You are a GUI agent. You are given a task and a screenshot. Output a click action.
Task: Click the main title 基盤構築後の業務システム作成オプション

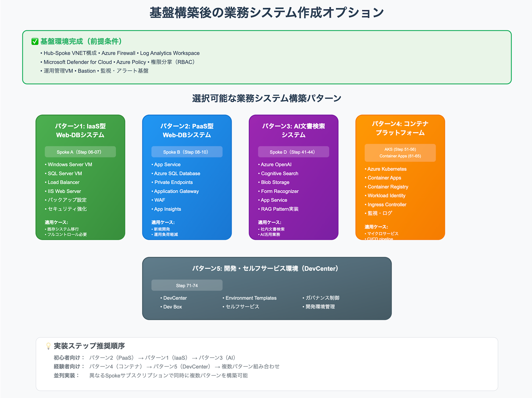pyautogui.click(x=267, y=13)
